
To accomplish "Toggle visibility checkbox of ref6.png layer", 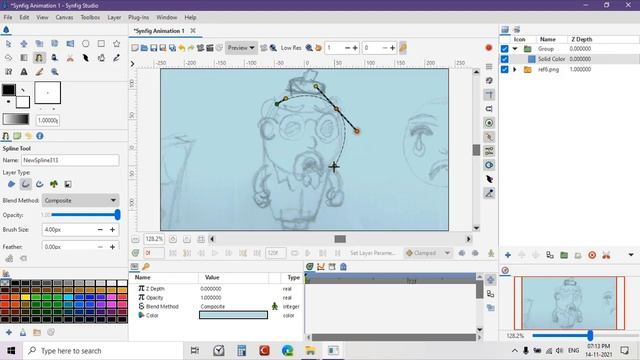I will coord(504,69).
